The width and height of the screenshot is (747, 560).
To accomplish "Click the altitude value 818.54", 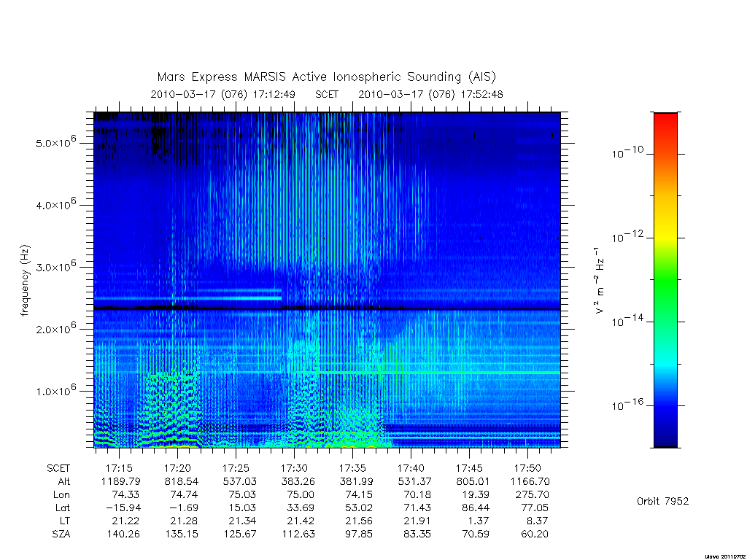I will 181,481.
